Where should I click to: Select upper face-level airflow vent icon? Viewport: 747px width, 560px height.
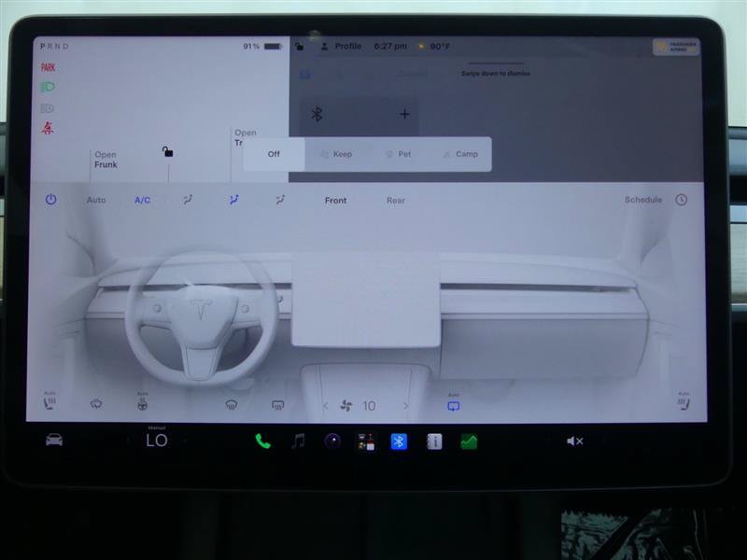[188, 200]
